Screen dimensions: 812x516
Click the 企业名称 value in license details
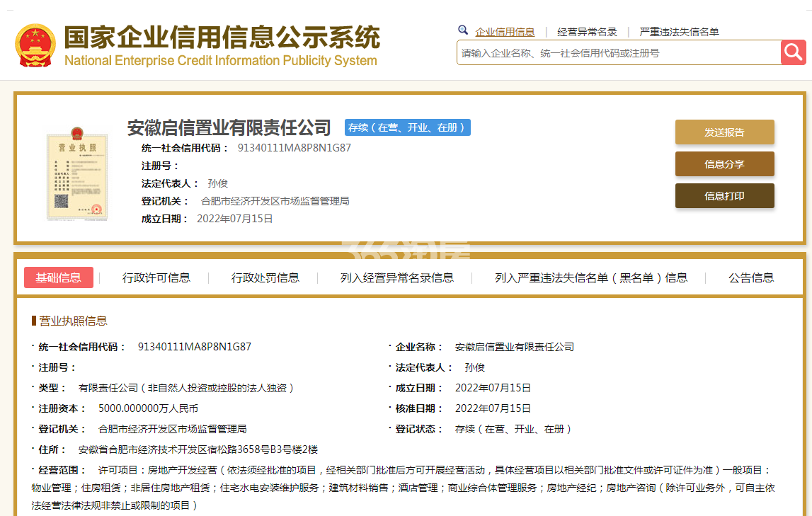click(514, 347)
